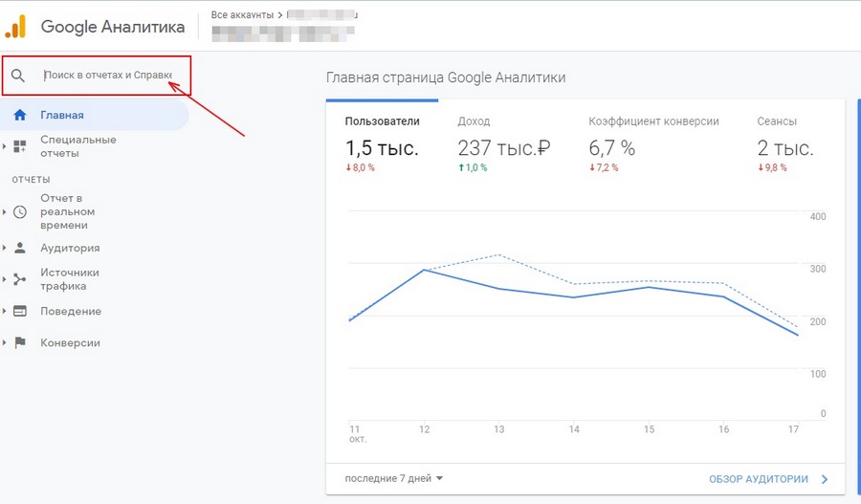Expand the Аудитория section arrow
The width and height of the screenshot is (861, 504).
click(5, 248)
